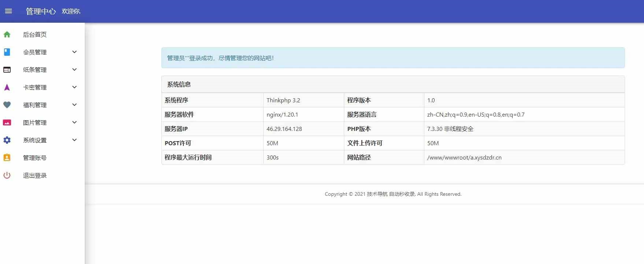Expand the 卡密管理 chevron

point(74,87)
